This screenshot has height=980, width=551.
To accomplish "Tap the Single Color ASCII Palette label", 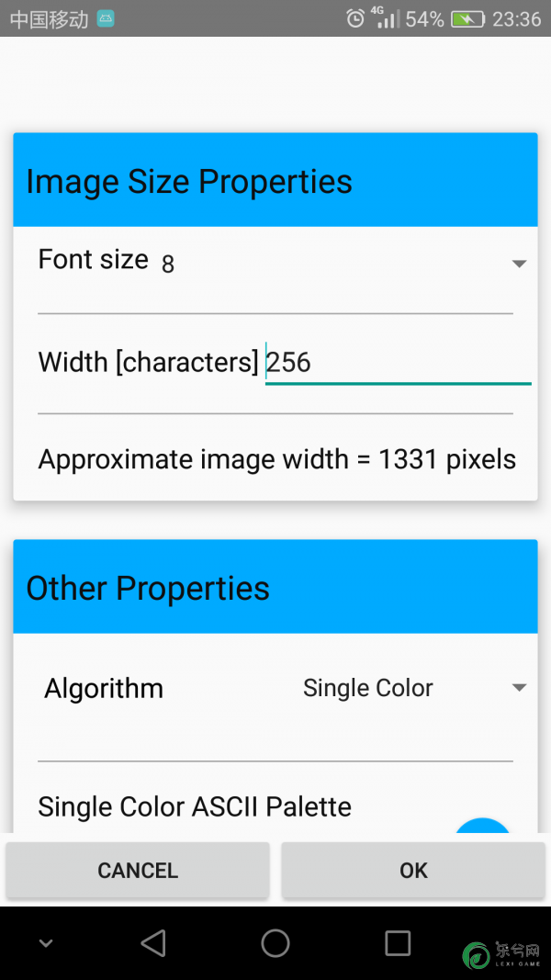I will coord(195,806).
